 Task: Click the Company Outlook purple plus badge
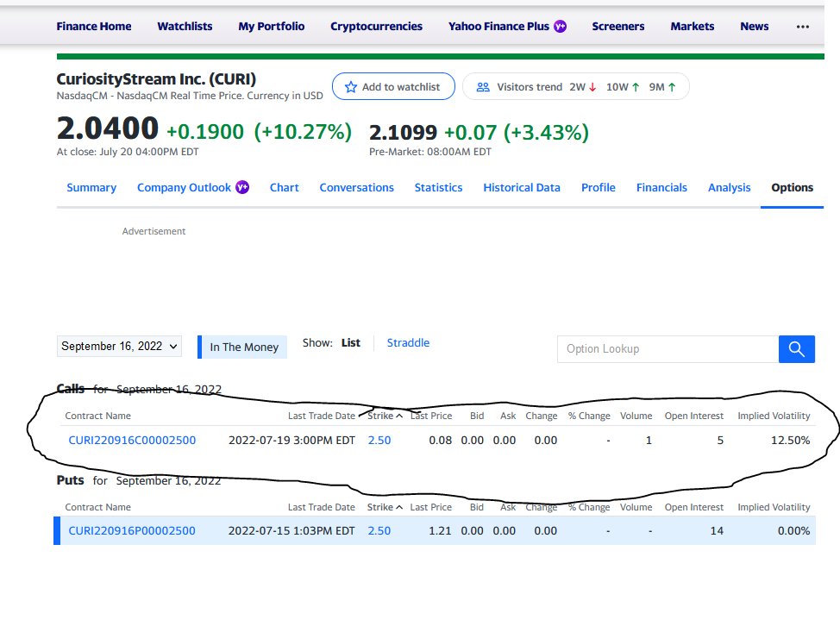point(242,187)
